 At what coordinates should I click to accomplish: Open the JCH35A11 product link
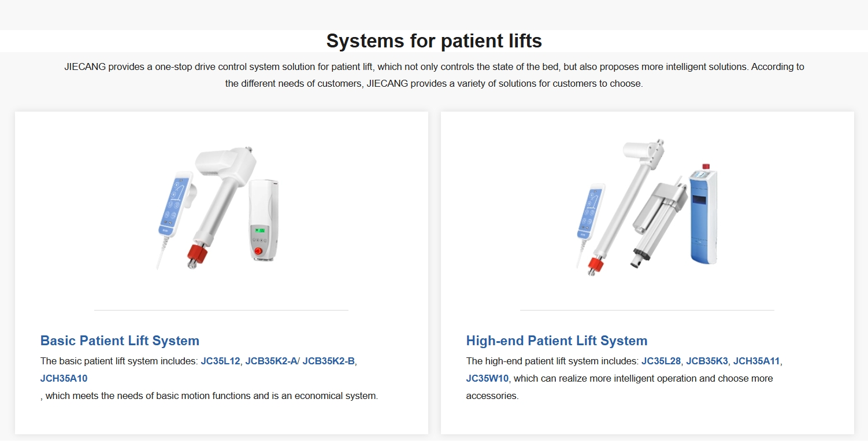click(x=756, y=361)
